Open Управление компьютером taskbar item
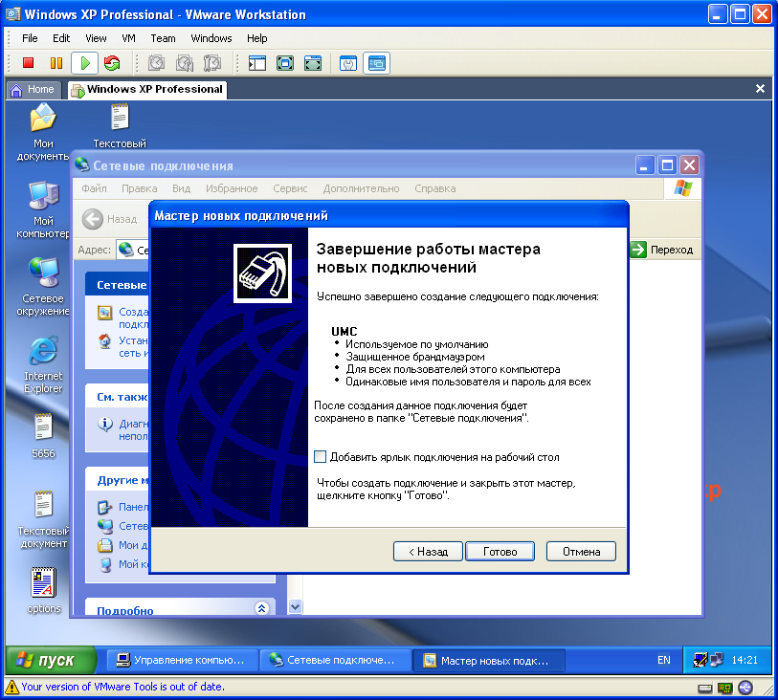The image size is (778, 700). (182, 660)
